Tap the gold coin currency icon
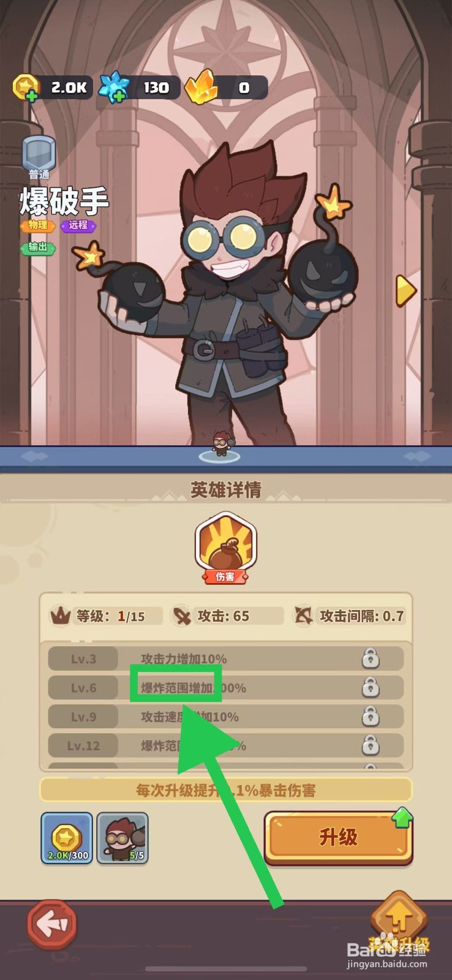This screenshot has width=452, height=980. (x=26, y=88)
